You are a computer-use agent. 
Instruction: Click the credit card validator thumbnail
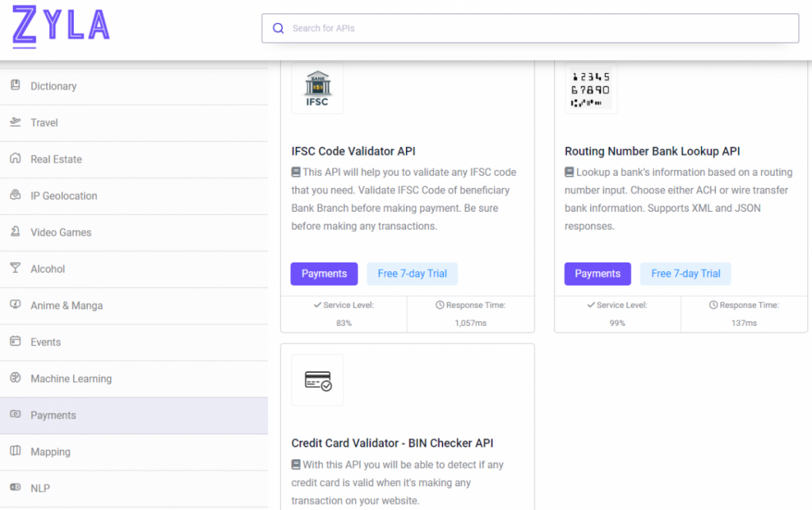(x=317, y=381)
